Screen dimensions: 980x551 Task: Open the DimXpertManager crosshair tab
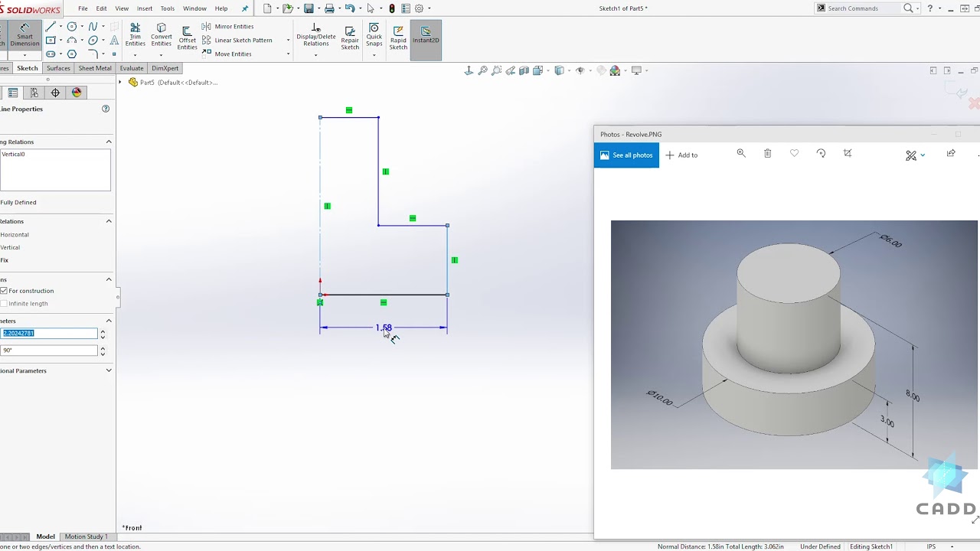click(x=55, y=93)
